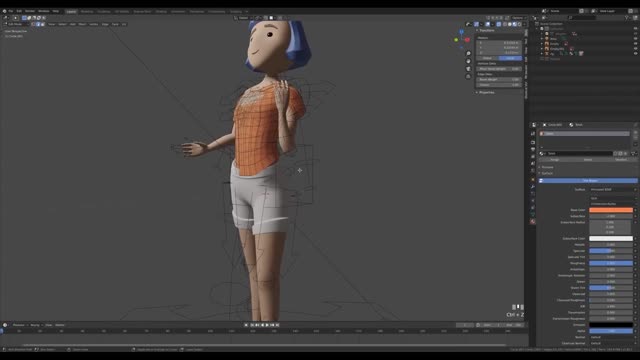
Task: Click the viewport zoom gizmo icon
Action: pyautogui.click(x=468, y=53)
